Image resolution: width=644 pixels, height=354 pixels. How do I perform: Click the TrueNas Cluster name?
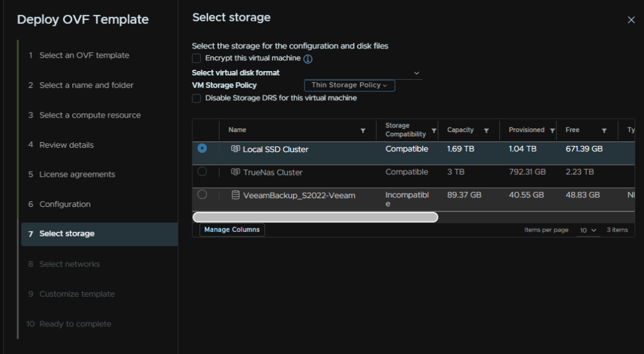tap(273, 172)
